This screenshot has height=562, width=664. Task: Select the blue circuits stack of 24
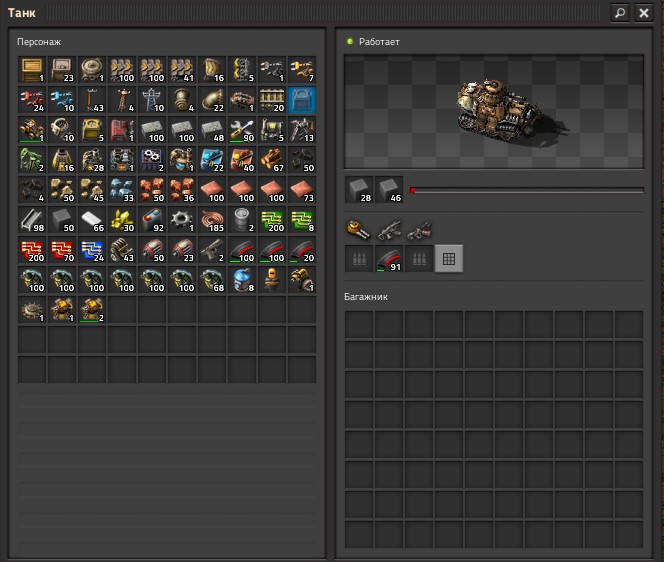92,250
